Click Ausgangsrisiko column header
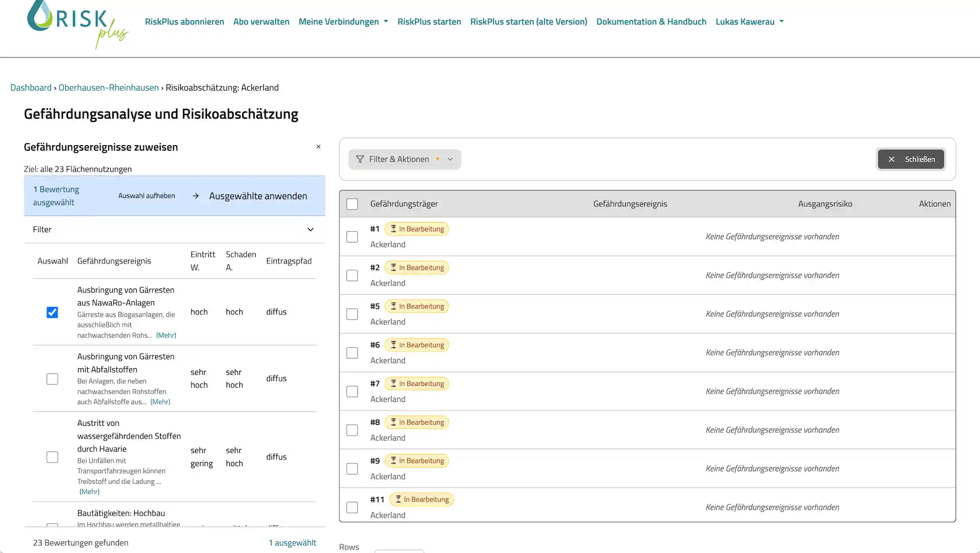Screen dimensions: 980x553 click(825, 204)
